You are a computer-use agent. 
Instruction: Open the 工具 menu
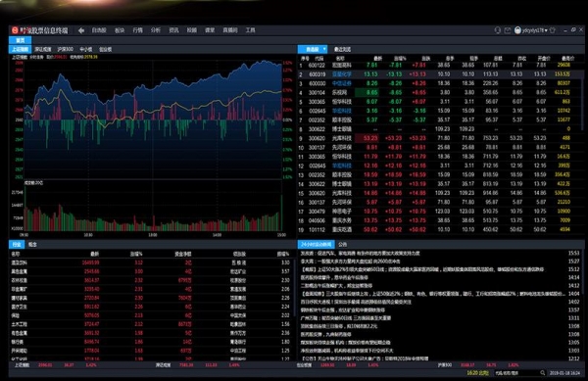coord(250,30)
